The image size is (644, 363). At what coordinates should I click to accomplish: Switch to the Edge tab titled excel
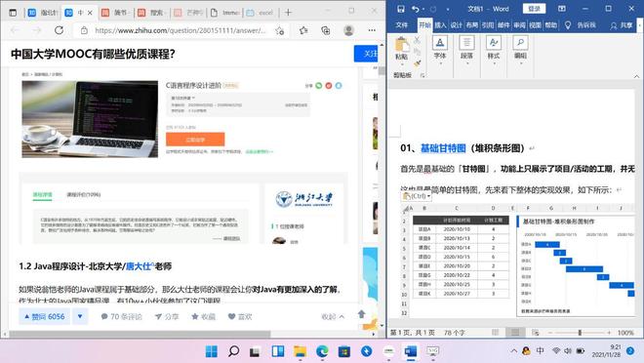pyautogui.click(x=262, y=13)
